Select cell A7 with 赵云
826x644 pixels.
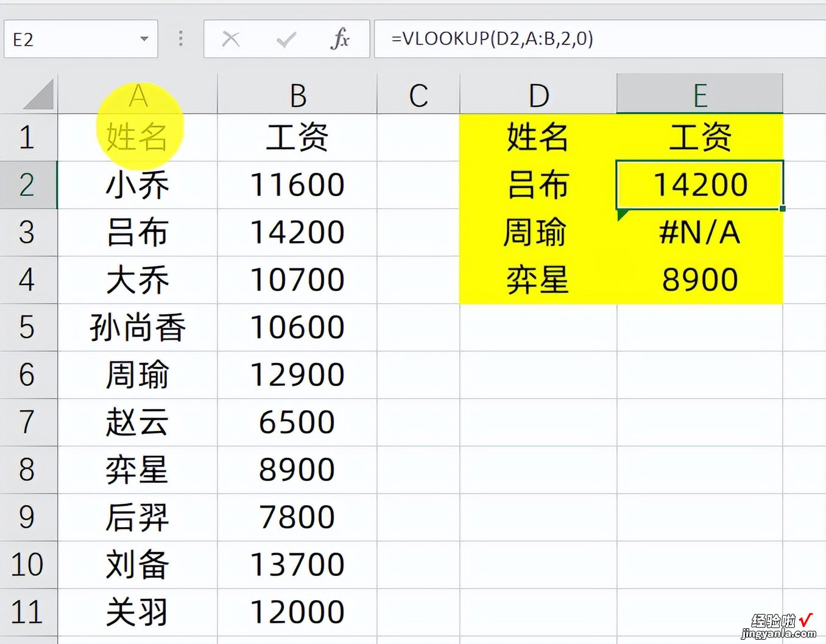point(138,422)
